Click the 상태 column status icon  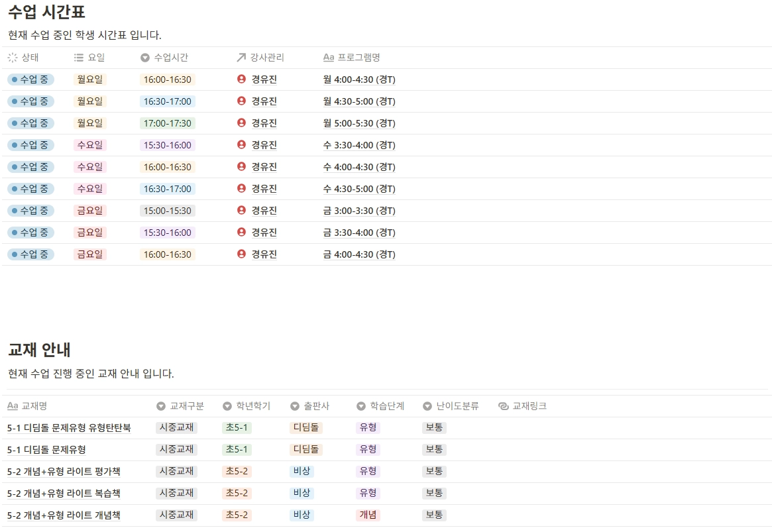[13, 58]
